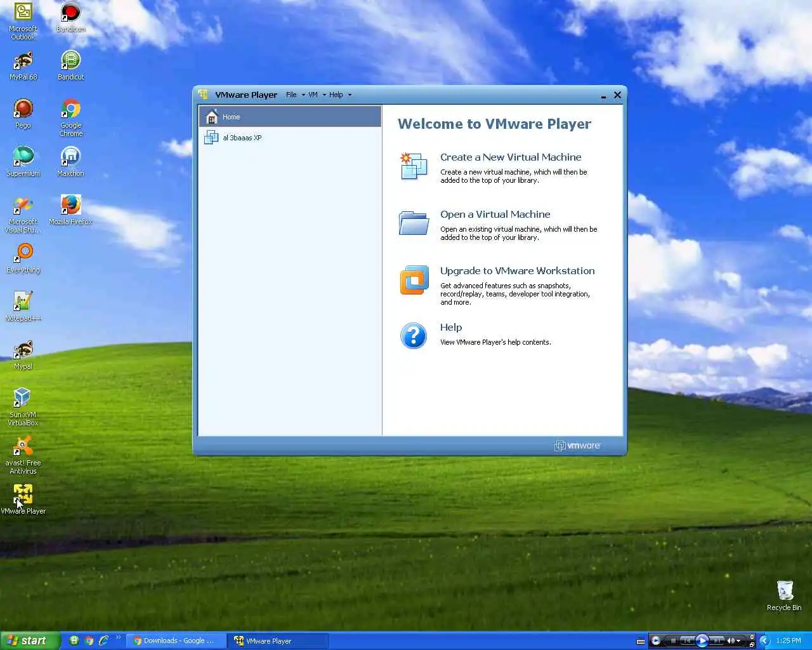
Task: Click the Open a Virtual Machine folder icon
Action: click(x=414, y=223)
